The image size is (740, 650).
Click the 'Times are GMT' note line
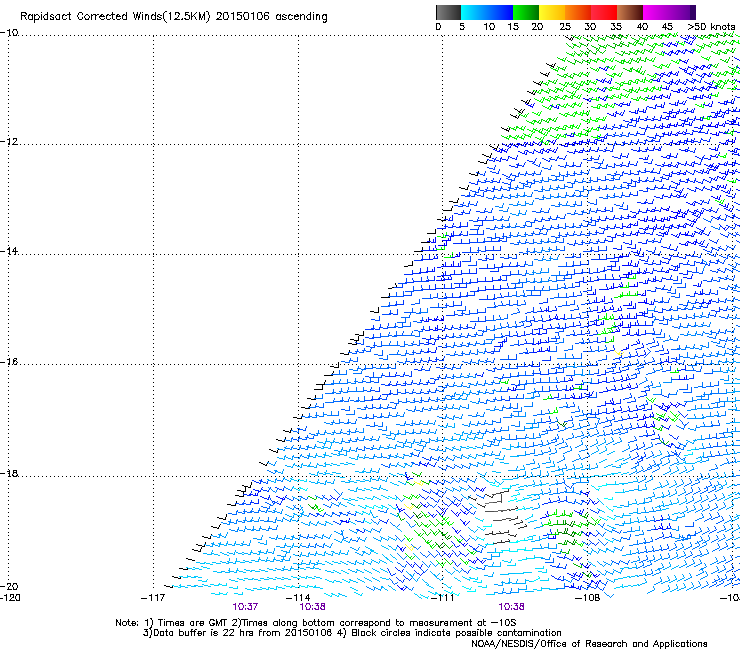pos(316,623)
